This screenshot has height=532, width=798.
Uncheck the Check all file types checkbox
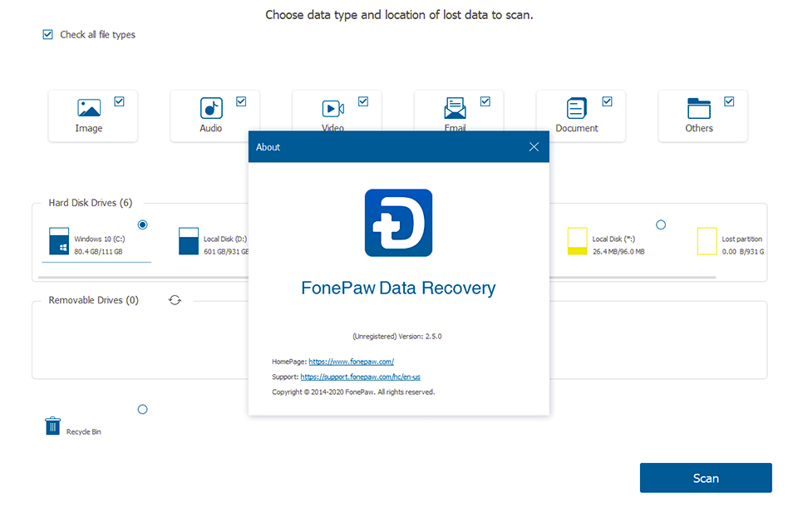point(47,34)
